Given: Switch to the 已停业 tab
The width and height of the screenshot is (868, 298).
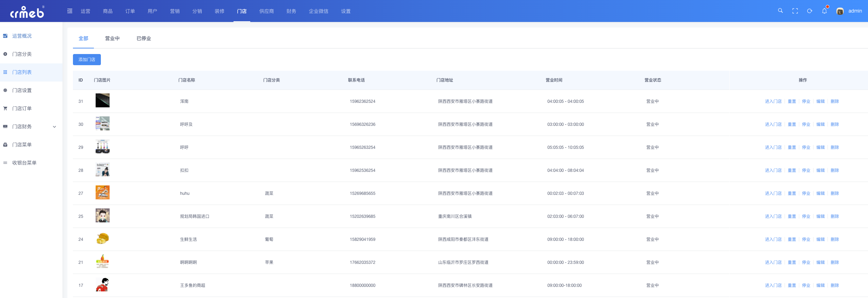Looking at the screenshot, I should [144, 38].
